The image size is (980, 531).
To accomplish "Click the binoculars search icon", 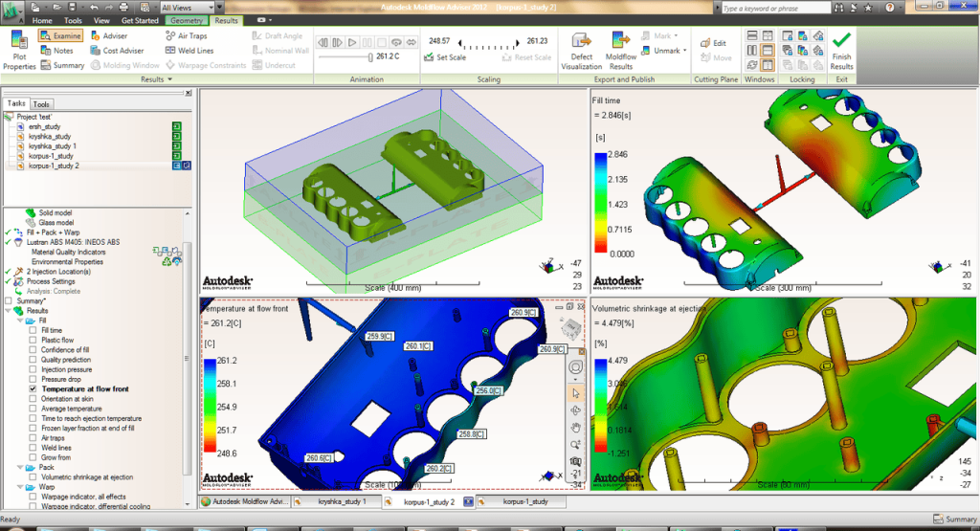I will pos(838,8).
